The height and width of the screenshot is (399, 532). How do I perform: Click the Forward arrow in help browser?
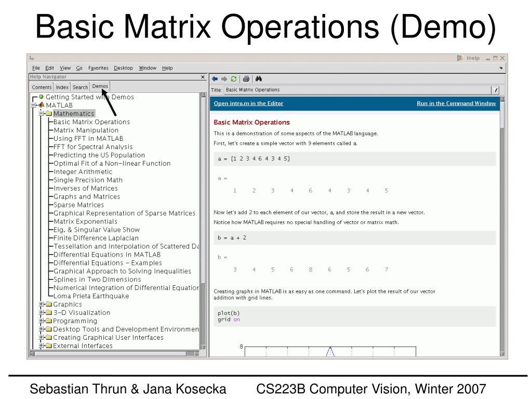point(224,79)
